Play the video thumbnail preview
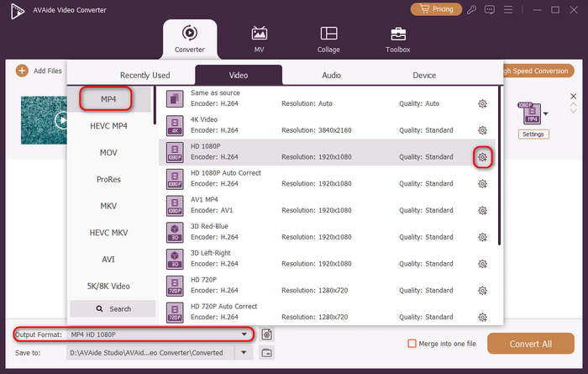 tap(61, 120)
